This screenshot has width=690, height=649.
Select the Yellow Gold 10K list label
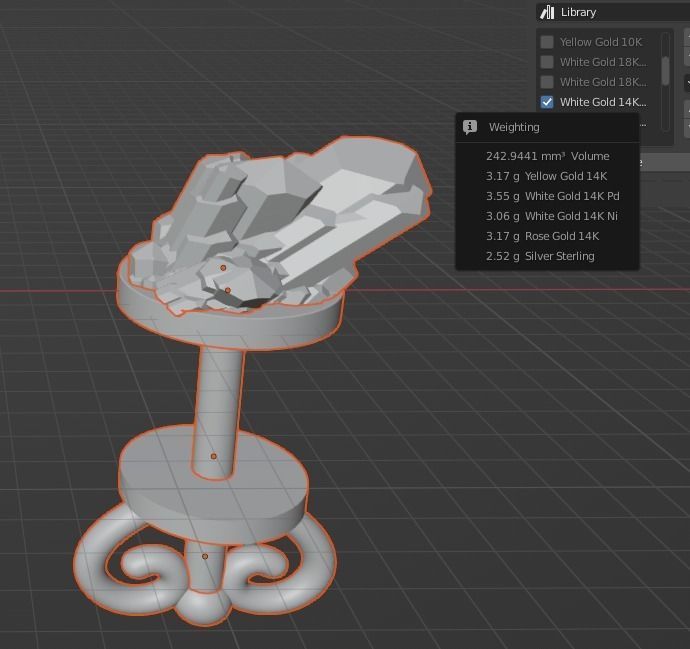coord(601,42)
